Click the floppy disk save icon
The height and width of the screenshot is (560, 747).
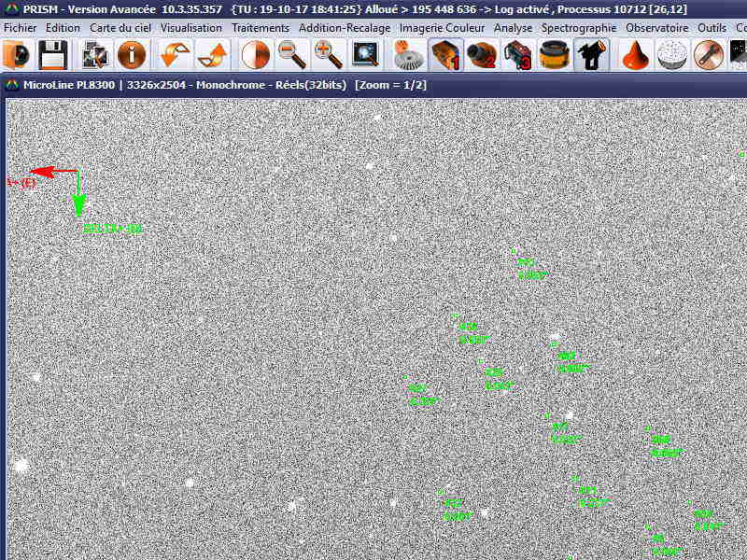point(50,56)
